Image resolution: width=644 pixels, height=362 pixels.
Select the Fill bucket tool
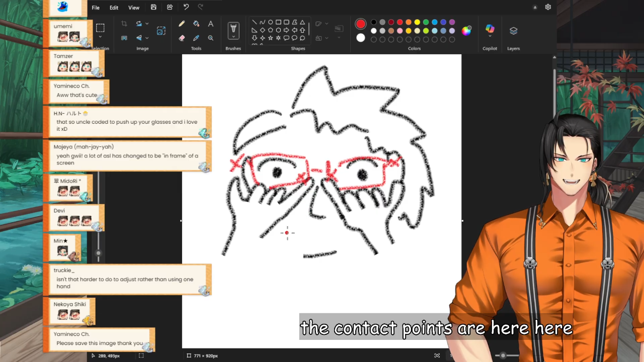coord(196,24)
